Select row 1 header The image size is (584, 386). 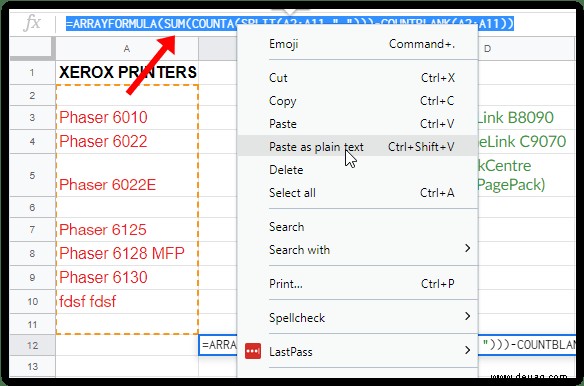coord(33,73)
